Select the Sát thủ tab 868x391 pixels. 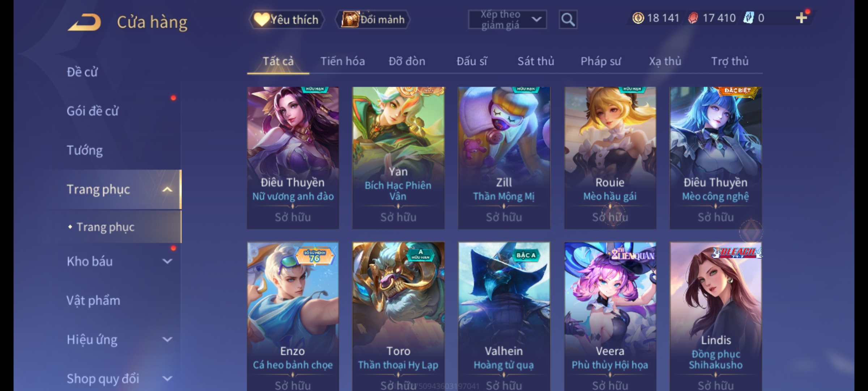(x=536, y=61)
